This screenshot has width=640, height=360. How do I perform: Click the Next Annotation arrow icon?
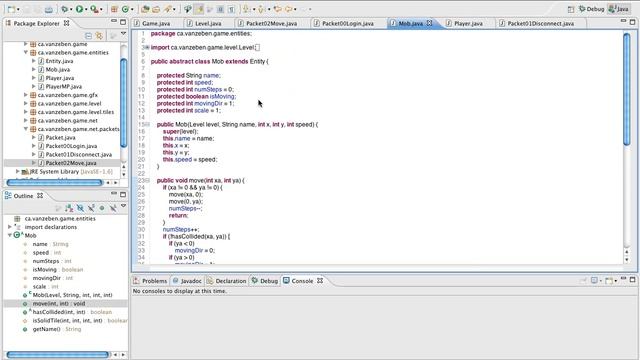(x=246, y=9)
